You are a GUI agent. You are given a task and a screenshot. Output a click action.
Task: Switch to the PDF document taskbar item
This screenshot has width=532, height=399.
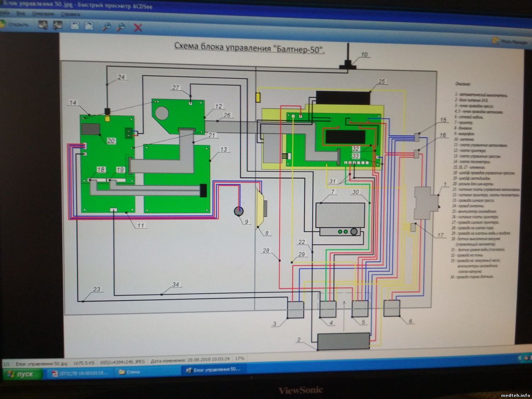click(79, 373)
